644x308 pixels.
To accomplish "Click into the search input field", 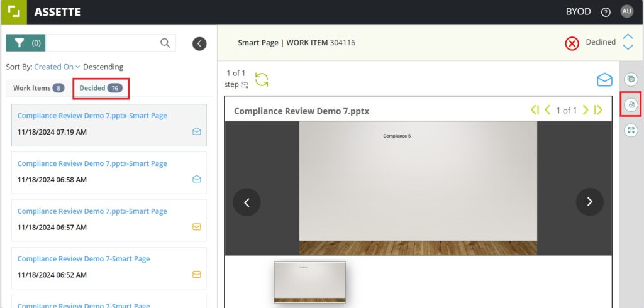I will click(103, 43).
